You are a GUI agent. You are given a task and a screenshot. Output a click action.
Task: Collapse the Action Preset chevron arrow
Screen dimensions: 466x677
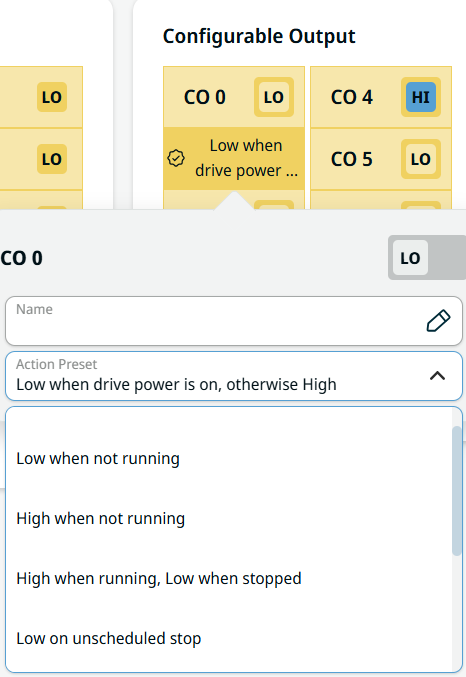click(437, 376)
